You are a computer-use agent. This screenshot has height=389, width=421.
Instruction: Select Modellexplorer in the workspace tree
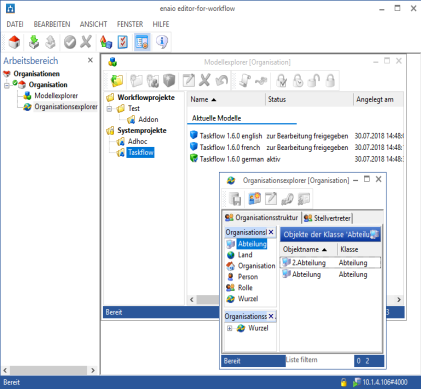tap(56, 96)
